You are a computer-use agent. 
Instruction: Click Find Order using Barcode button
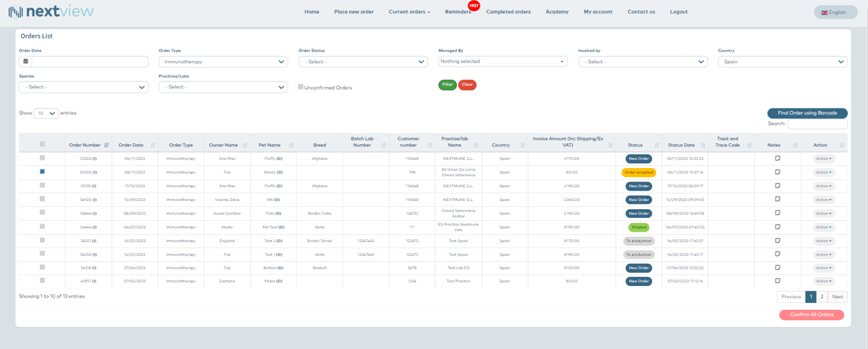[807, 113]
